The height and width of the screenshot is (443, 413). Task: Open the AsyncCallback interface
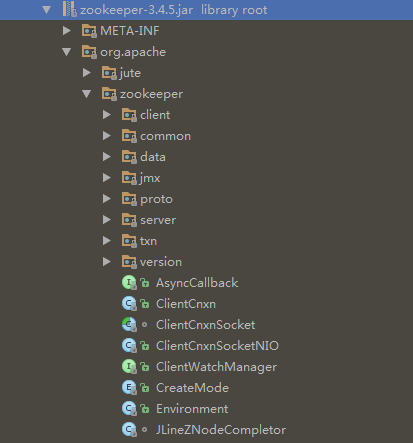pos(197,283)
